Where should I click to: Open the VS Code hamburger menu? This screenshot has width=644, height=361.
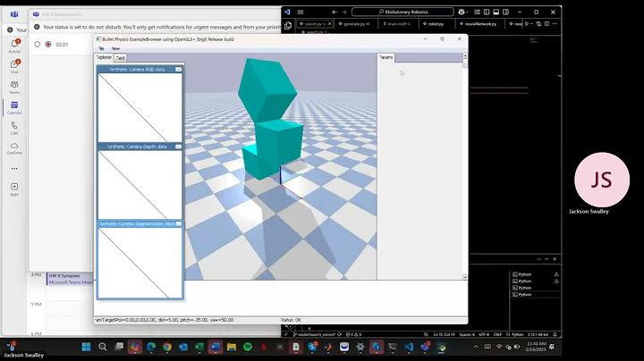(x=301, y=12)
